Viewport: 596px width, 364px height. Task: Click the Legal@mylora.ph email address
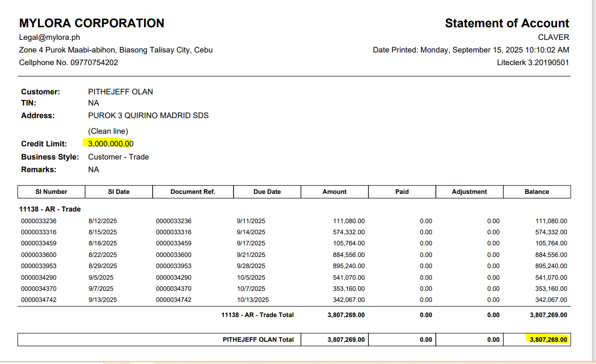click(x=50, y=37)
